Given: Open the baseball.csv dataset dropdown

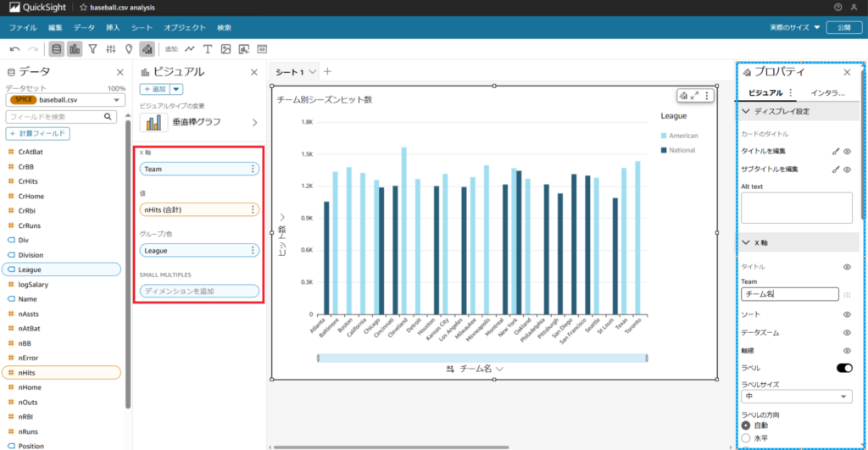Looking at the screenshot, I should pos(65,100).
